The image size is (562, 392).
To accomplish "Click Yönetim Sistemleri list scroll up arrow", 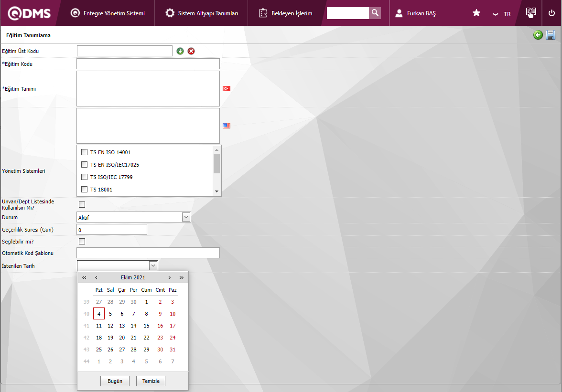I will pyautogui.click(x=216, y=149).
